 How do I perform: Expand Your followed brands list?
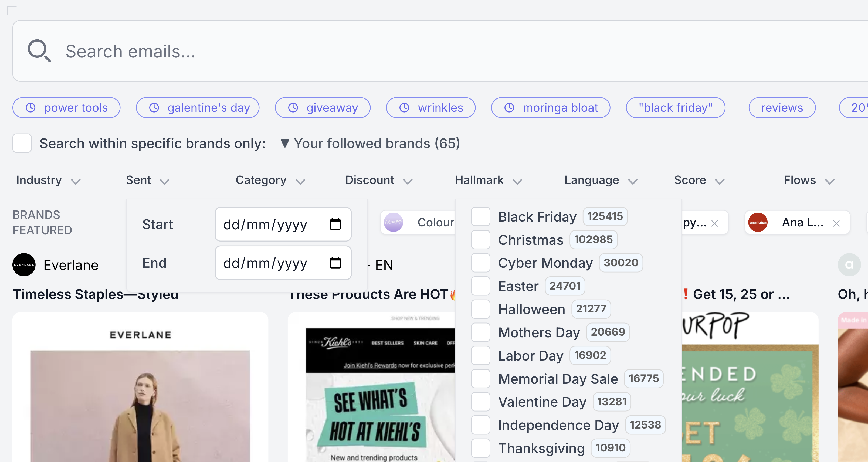click(x=371, y=144)
